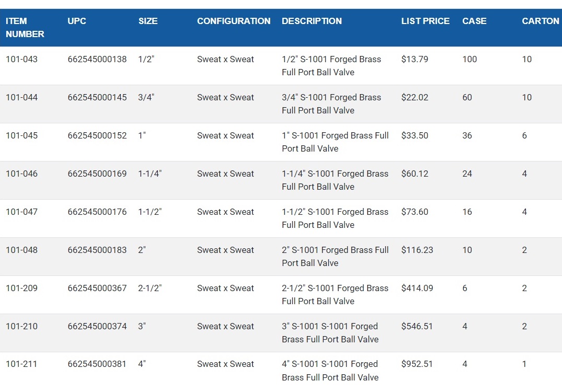Select the 1-1/2" S-1001 valve description
This screenshot has width=562, height=392.
point(335,218)
